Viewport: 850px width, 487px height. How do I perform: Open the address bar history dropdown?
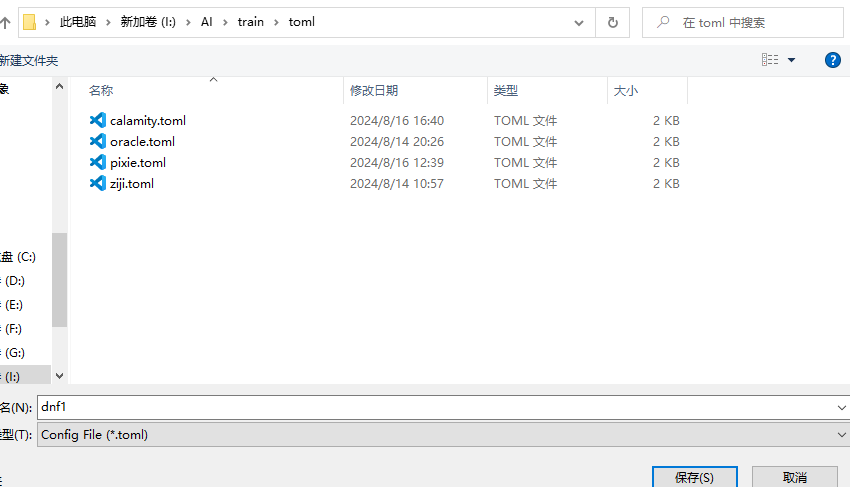(x=579, y=22)
